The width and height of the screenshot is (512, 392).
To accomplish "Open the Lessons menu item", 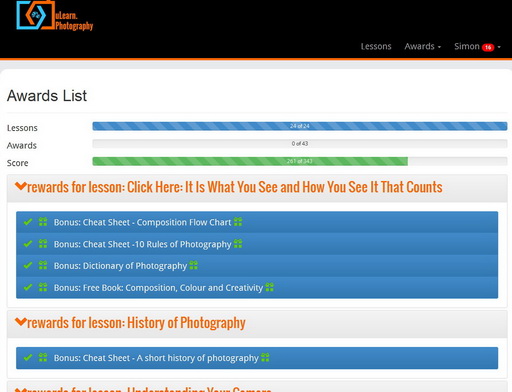I will pyautogui.click(x=376, y=46).
